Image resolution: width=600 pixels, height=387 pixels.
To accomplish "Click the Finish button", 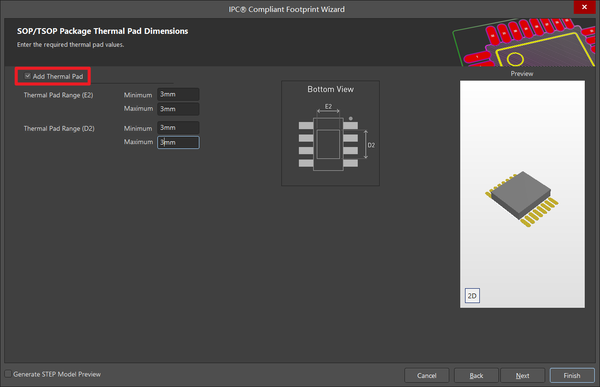I will click(572, 376).
